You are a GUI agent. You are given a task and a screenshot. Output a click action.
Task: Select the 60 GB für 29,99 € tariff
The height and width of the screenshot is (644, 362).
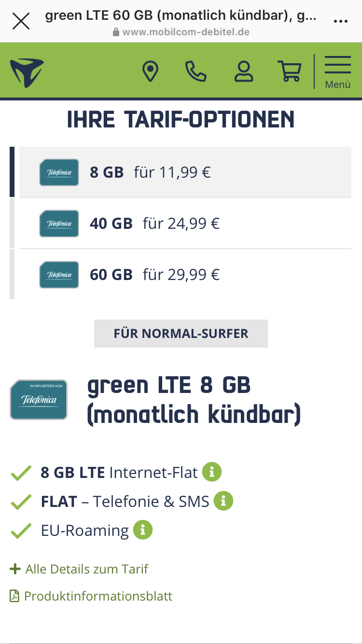[185, 275]
